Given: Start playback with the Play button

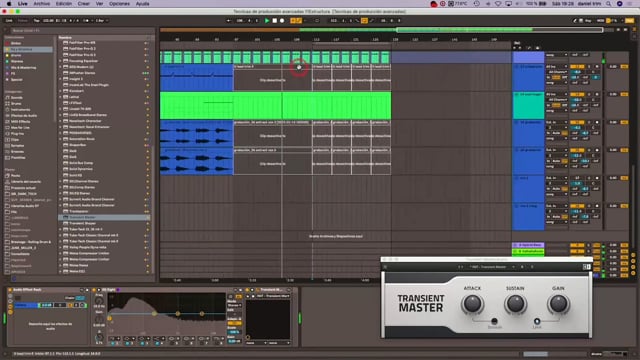Looking at the screenshot, I should tap(267, 20).
